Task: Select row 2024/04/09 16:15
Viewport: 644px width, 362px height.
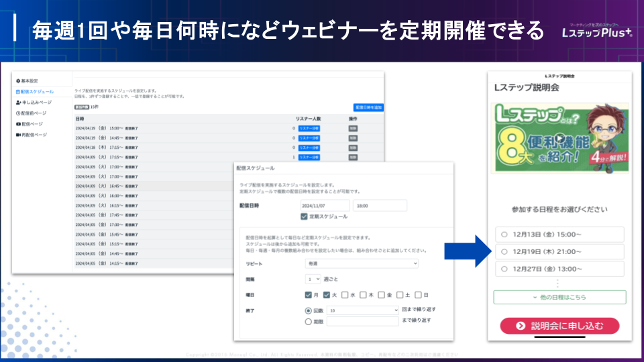Action: point(154,206)
